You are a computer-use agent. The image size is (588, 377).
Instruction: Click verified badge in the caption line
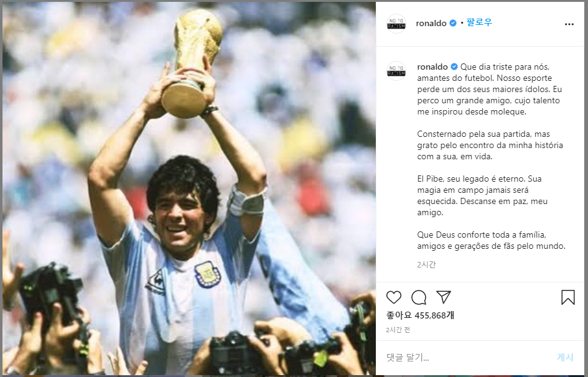click(454, 67)
